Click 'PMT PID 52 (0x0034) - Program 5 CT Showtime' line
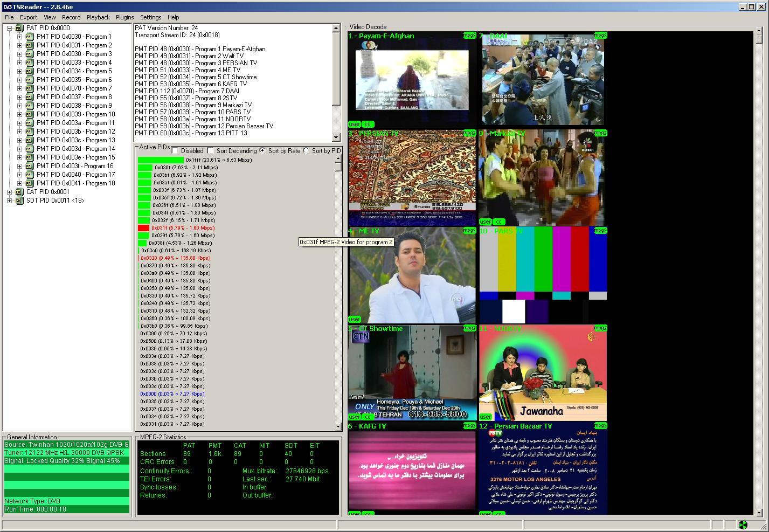This screenshot has width=769, height=532. click(196, 77)
